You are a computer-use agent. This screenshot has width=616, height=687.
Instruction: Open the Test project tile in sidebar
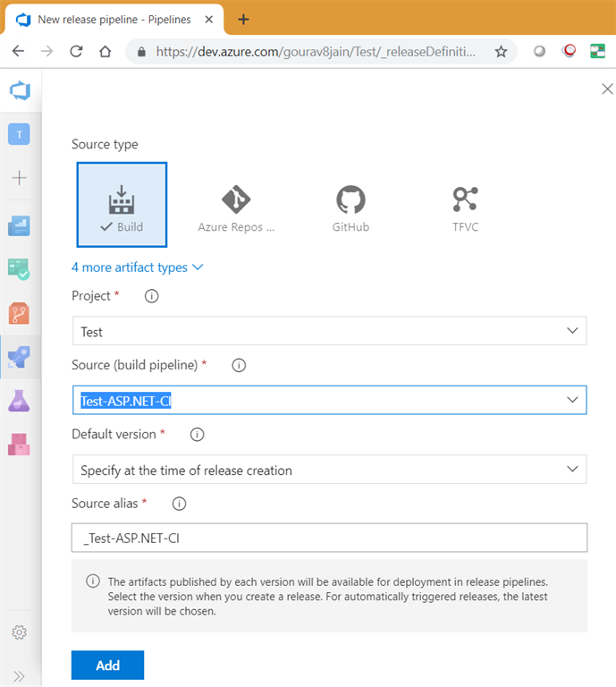tap(19, 134)
